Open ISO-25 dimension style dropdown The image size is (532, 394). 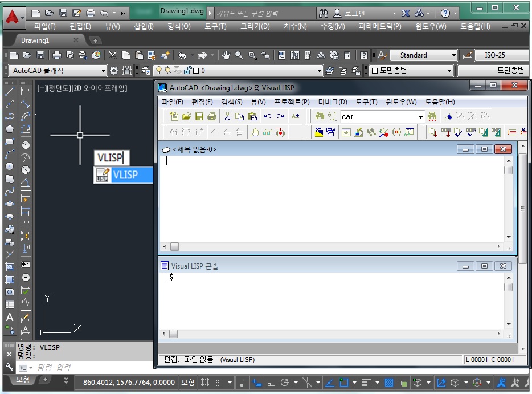[x=504, y=55]
